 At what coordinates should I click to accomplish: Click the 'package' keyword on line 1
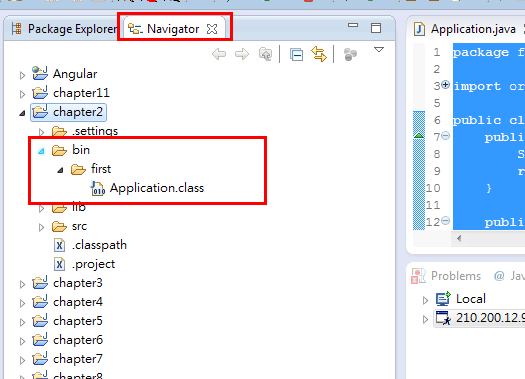click(x=480, y=53)
